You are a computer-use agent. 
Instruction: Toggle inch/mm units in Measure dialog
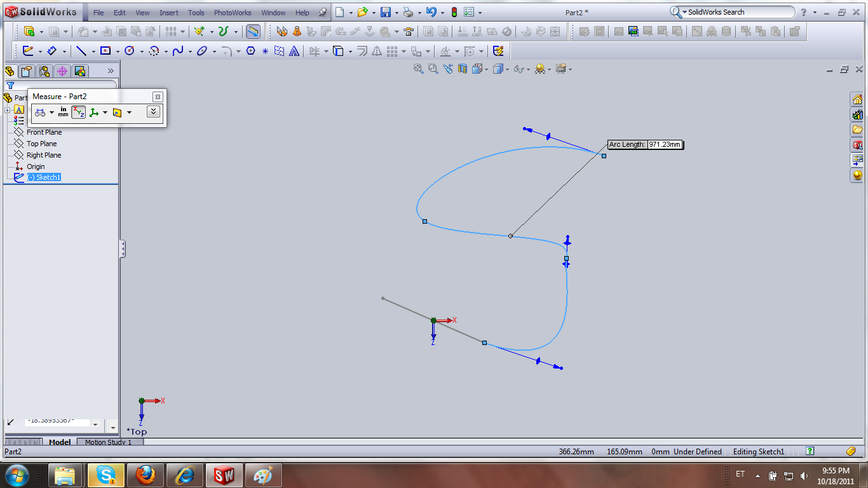pyautogui.click(x=63, y=112)
